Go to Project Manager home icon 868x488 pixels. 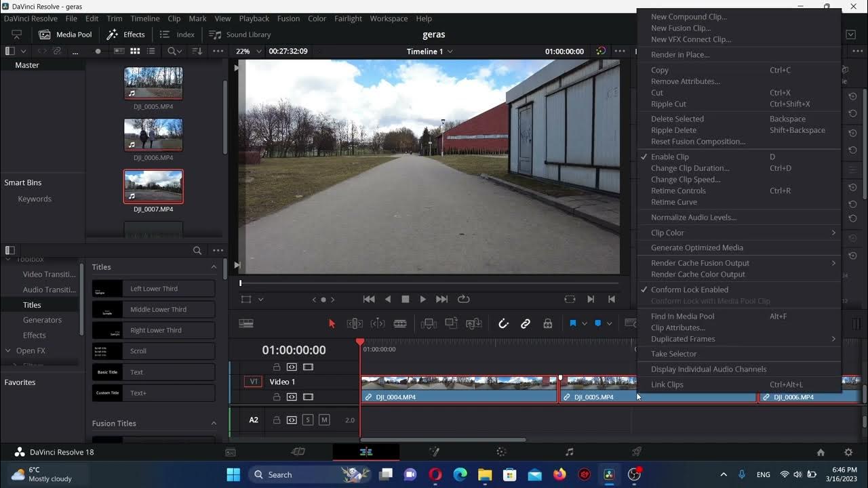(821, 452)
